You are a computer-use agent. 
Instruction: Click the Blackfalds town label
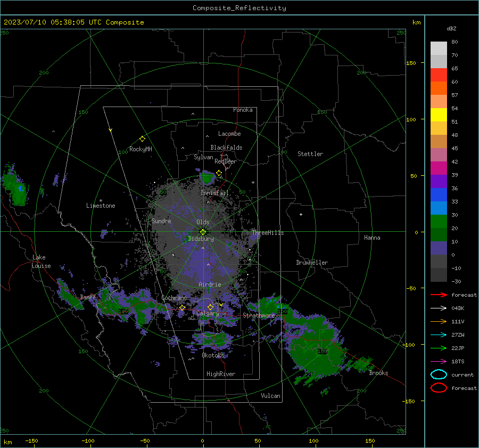pyautogui.click(x=226, y=148)
